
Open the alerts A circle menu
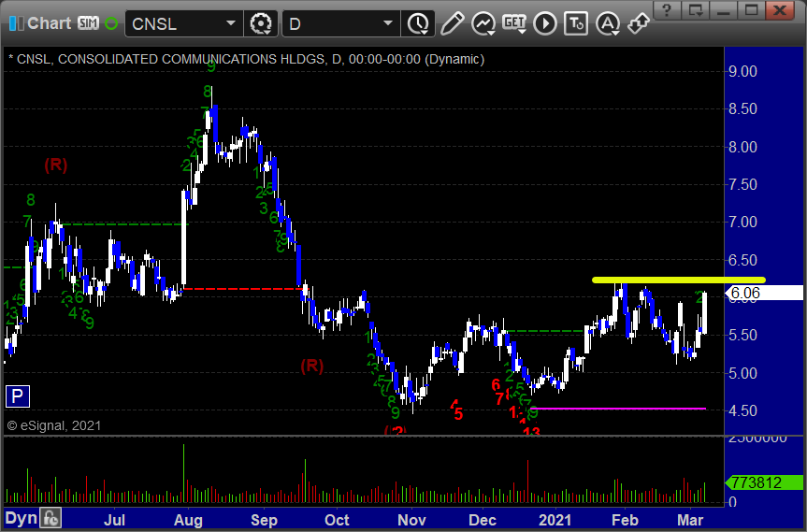click(608, 24)
